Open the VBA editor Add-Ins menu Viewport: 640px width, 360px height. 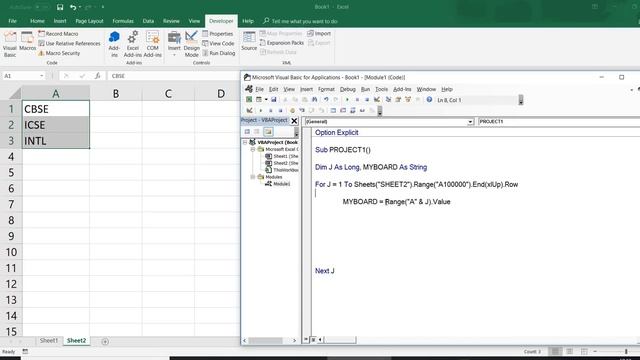[x=402, y=89]
